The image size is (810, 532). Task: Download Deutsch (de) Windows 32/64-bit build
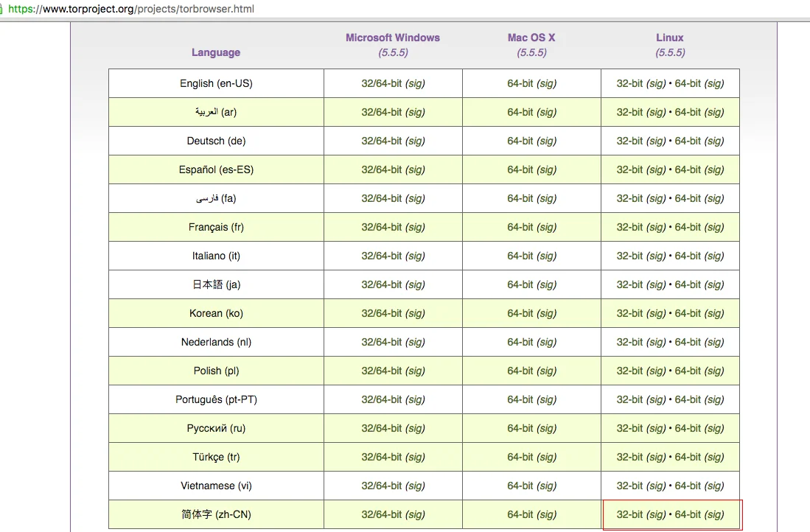[381, 141]
